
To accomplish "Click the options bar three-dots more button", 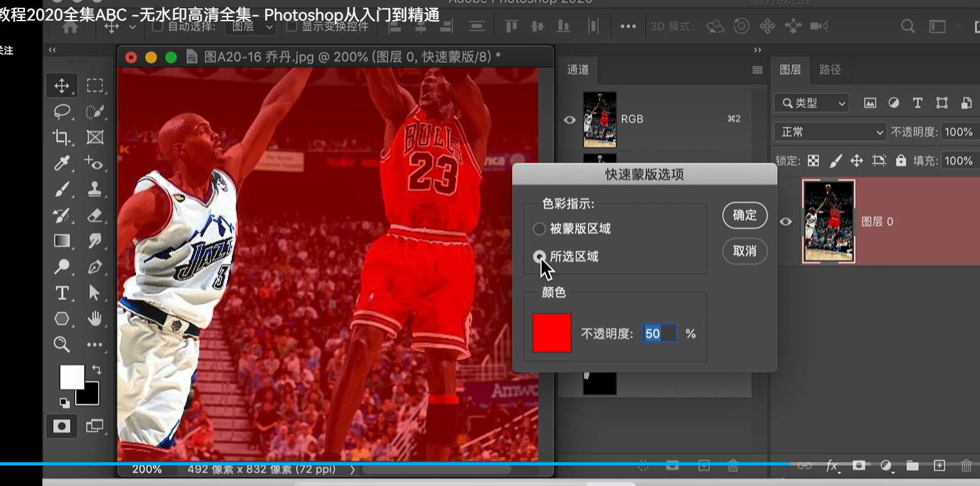I will (x=628, y=26).
